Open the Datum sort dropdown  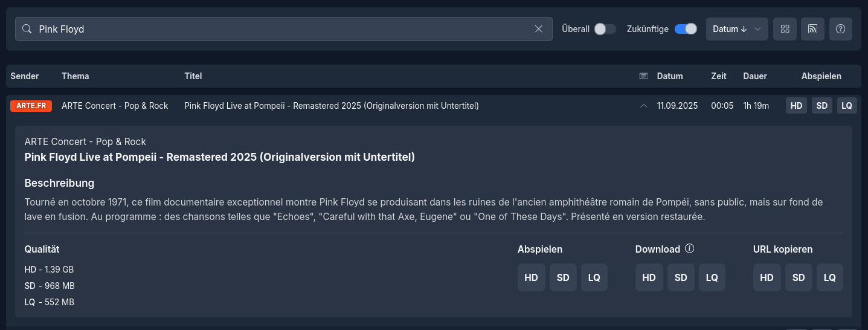tap(737, 29)
